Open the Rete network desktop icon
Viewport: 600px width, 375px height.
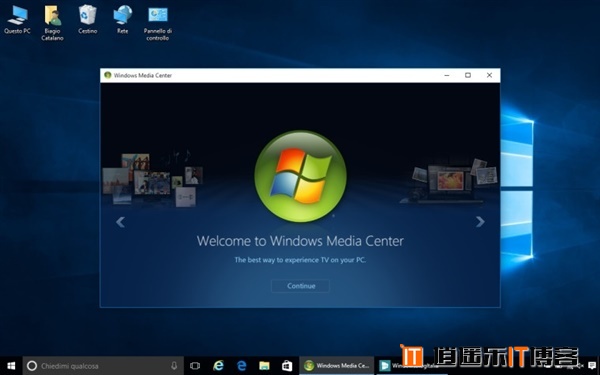(122, 20)
